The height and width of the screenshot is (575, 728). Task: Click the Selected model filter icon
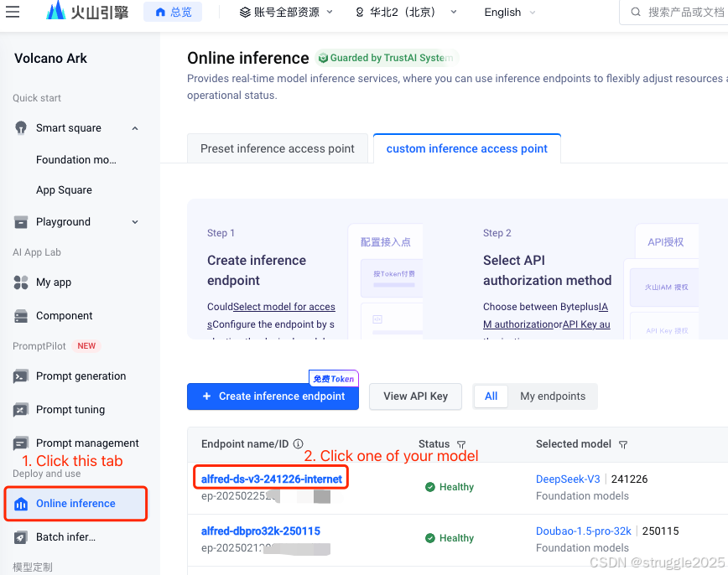623,444
